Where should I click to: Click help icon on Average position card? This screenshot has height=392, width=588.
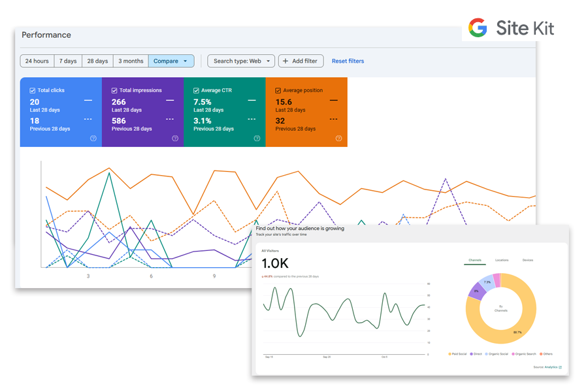(338, 139)
